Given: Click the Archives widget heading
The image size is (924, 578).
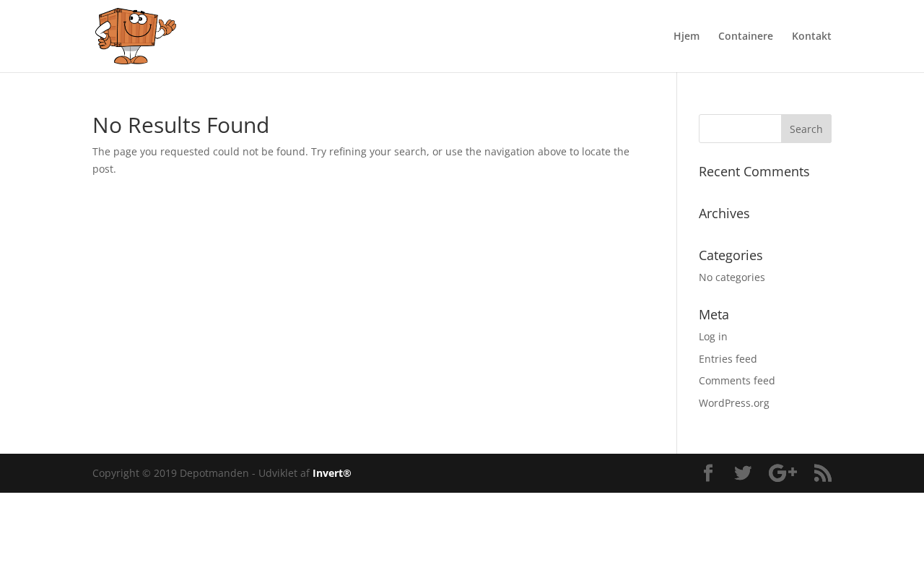Looking at the screenshot, I should (x=724, y=214).
